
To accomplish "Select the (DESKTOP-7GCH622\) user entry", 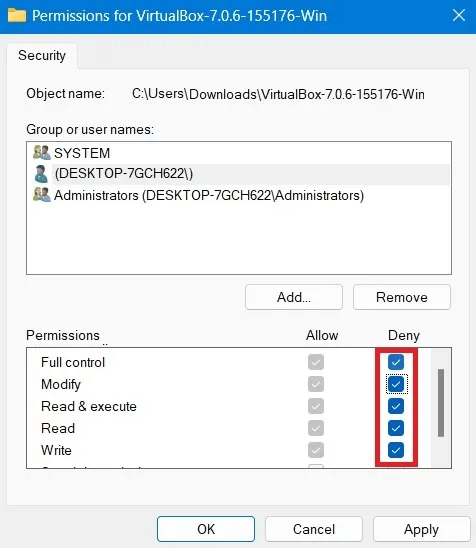I will coord(239,174).
